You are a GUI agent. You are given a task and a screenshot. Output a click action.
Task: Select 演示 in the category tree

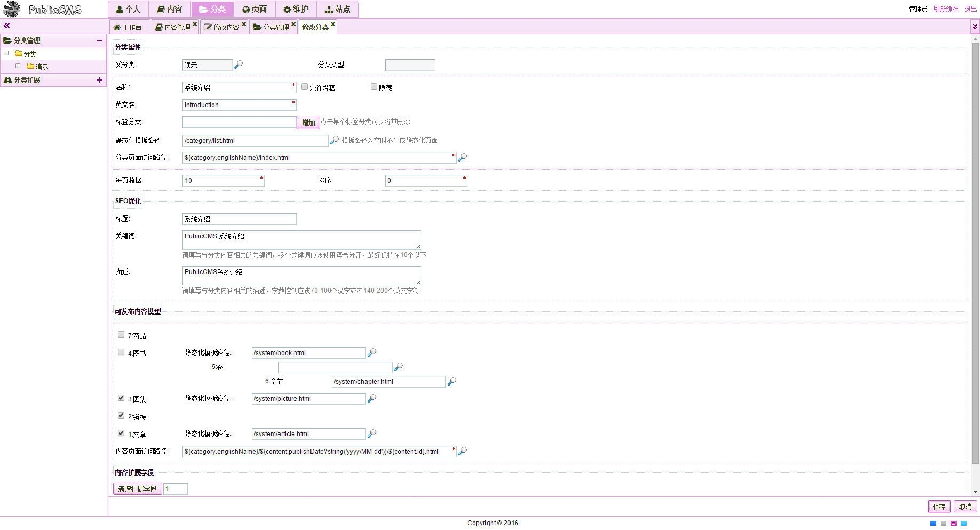coord(42,66)
